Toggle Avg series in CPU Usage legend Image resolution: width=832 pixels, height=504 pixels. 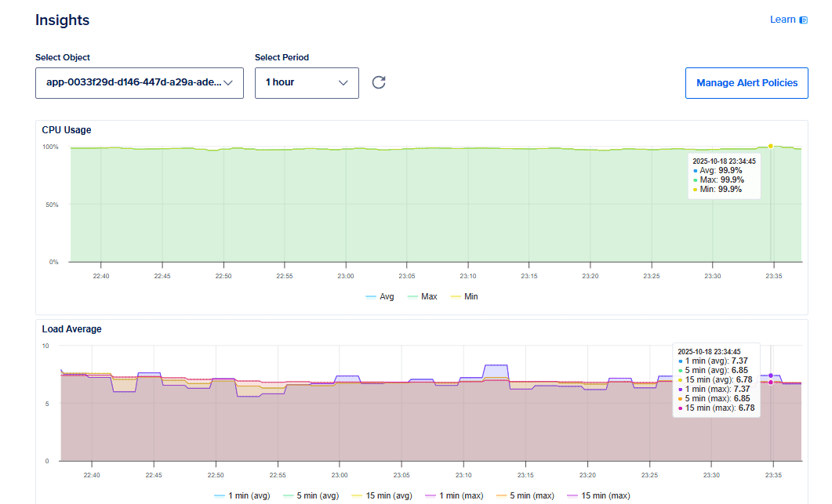380,296
